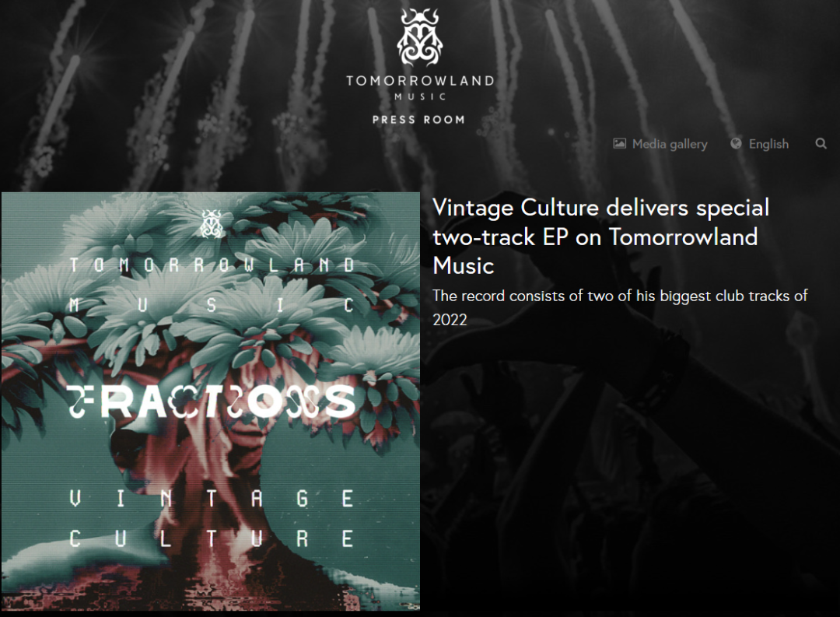Open the Vintage Culture EP headline
Viewport: 840px width, 617px height.
[600, 237]
